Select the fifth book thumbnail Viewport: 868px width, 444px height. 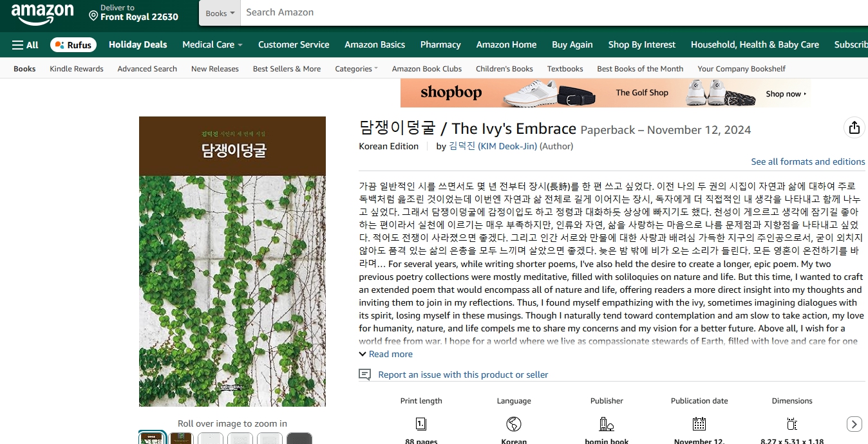point(270,438)
